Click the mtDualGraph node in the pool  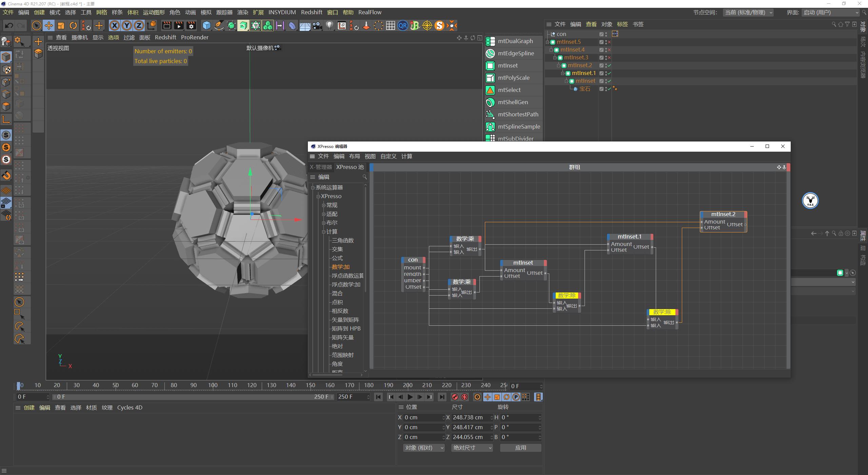pos(514,41)
